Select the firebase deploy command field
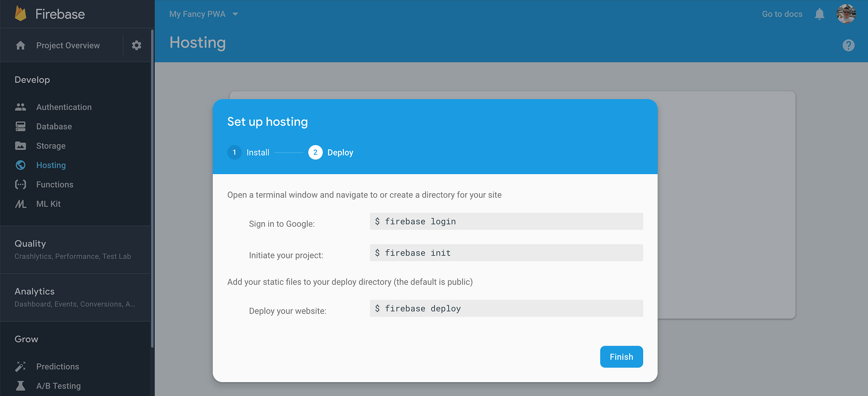868x396 pixels. pos(506,308)
